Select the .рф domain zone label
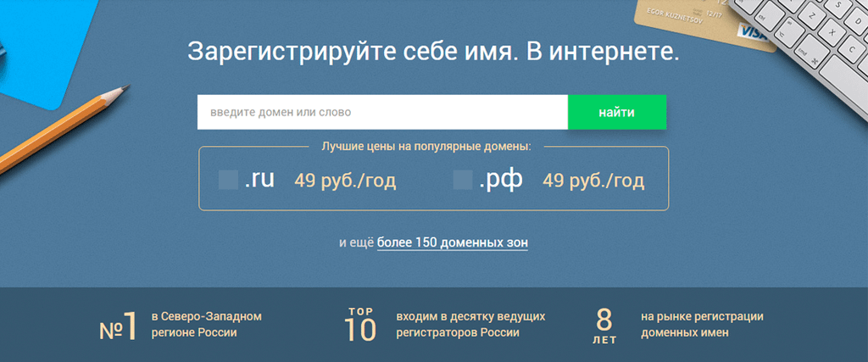This screenshot has height=362, width=868. tap(501, 181)
